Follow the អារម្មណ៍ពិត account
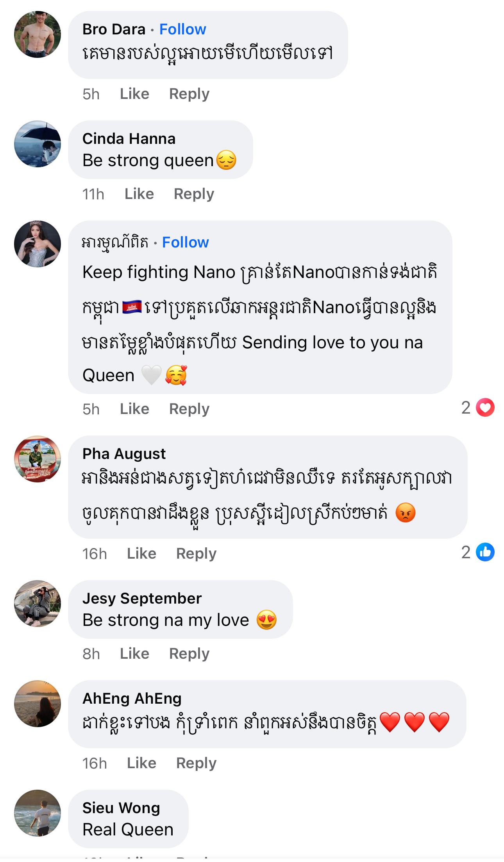The width and height of the screenshot is (504, 862). (185, 242)
